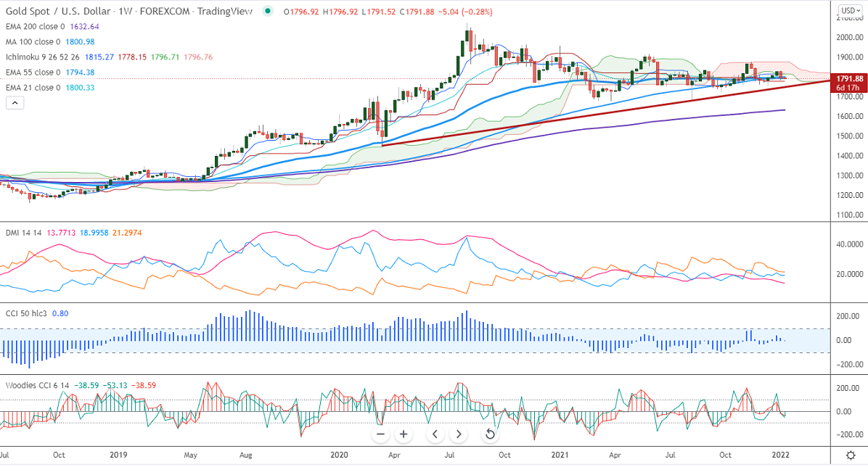The width and height of the screenshot is (868, 467).
Task: Click the CCI value 0.80
Action: [x=60, y=313]
